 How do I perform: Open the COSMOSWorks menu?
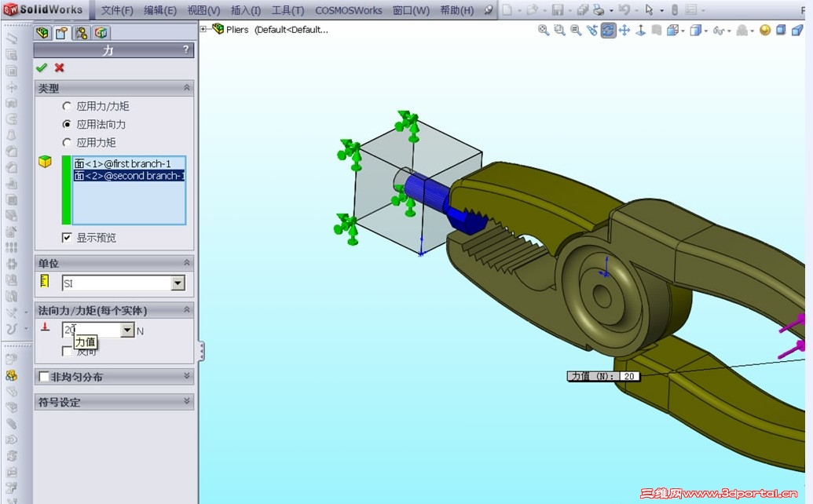(x=349, y=10)
